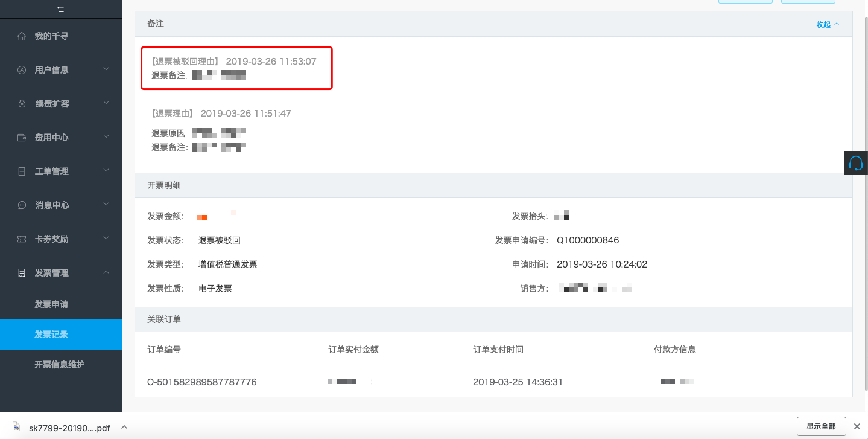Click order number O-501582989587787776
The width and height of the screenshot is (868, 439).
[x=202, y=382]
